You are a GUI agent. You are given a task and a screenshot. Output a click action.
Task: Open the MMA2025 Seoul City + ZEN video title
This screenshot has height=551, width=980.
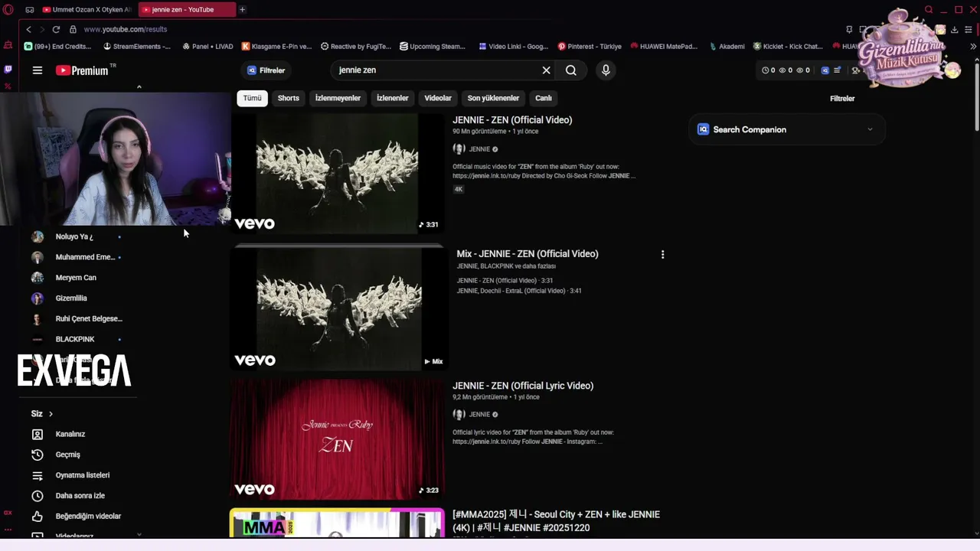pos(556,521)
